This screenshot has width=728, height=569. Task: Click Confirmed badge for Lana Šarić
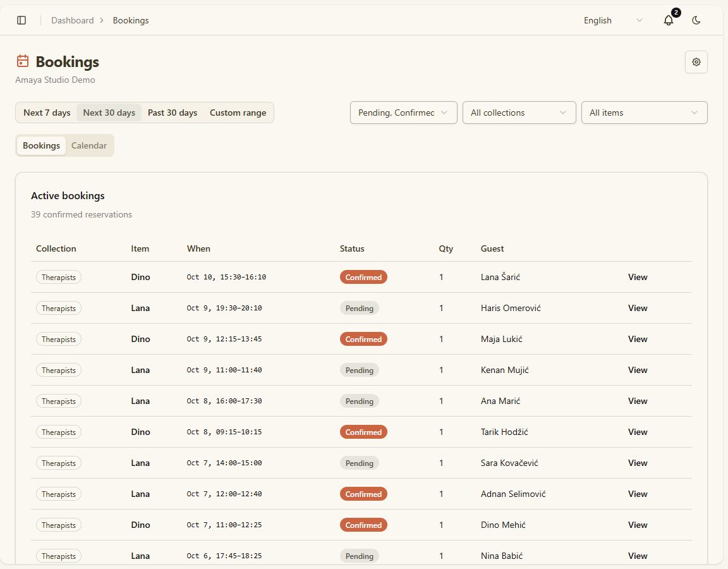(363, 278)
